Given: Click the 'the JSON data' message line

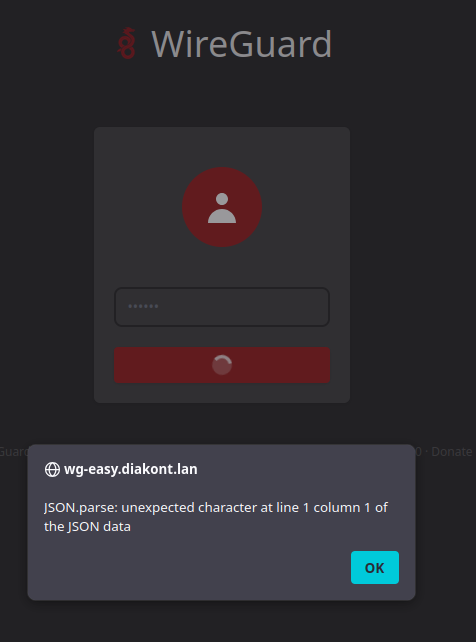Looking at the screenshot, I should coord(87,526).
